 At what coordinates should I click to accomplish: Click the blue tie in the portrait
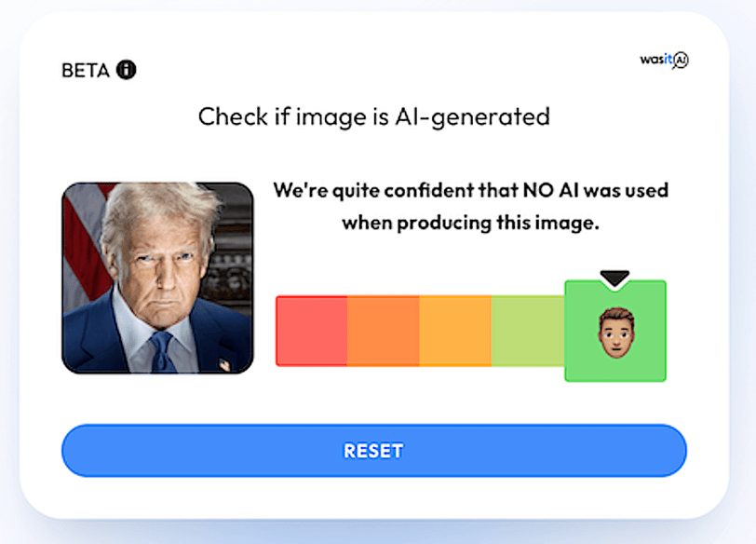(x=161, y=351)
